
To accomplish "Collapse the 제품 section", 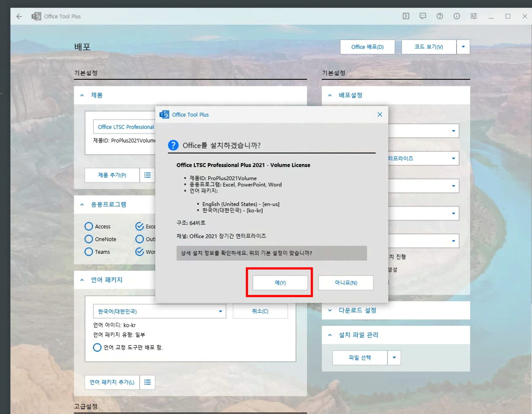I will (82, 95).
